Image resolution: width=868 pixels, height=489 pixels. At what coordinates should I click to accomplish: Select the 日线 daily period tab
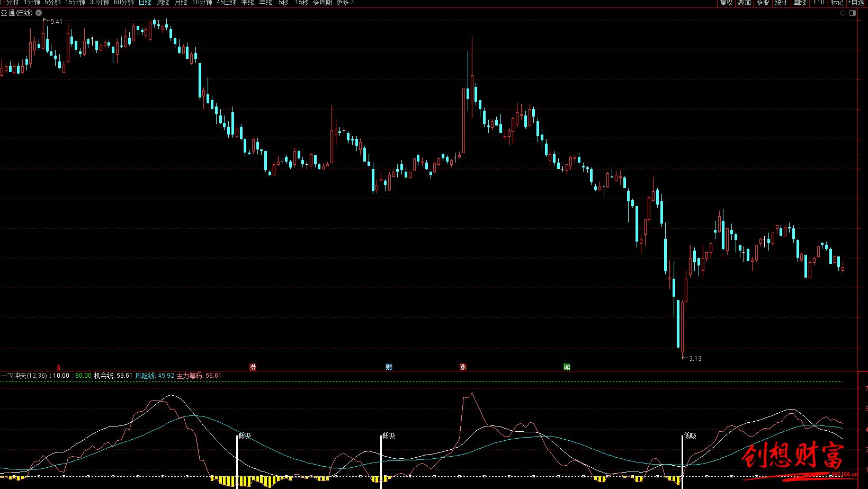coord(145,3)
